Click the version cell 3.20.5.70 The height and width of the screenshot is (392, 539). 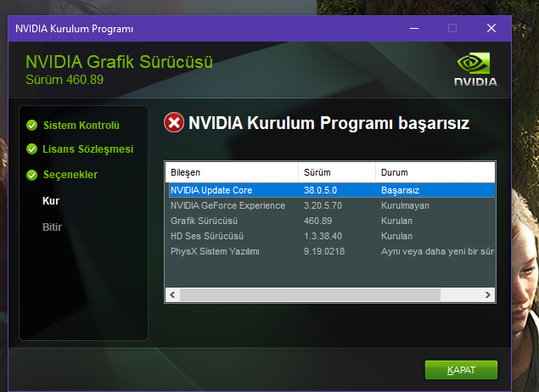pyautogui.click(x=323, y=205)
